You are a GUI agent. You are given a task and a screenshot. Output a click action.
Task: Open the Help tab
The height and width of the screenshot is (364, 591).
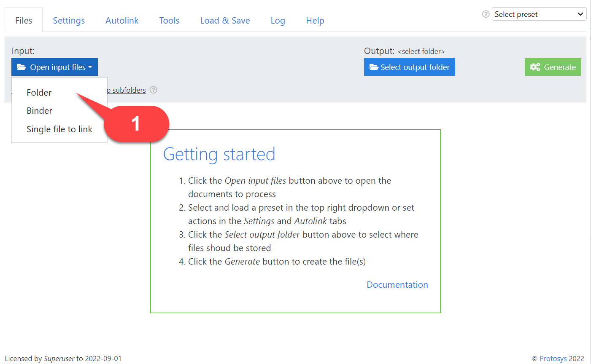[315, 21]
